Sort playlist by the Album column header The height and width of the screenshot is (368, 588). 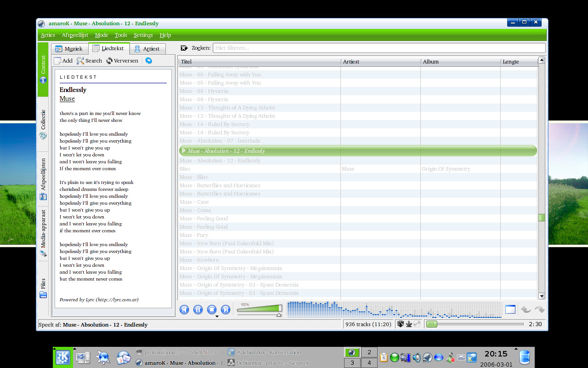tap(461, 62)
